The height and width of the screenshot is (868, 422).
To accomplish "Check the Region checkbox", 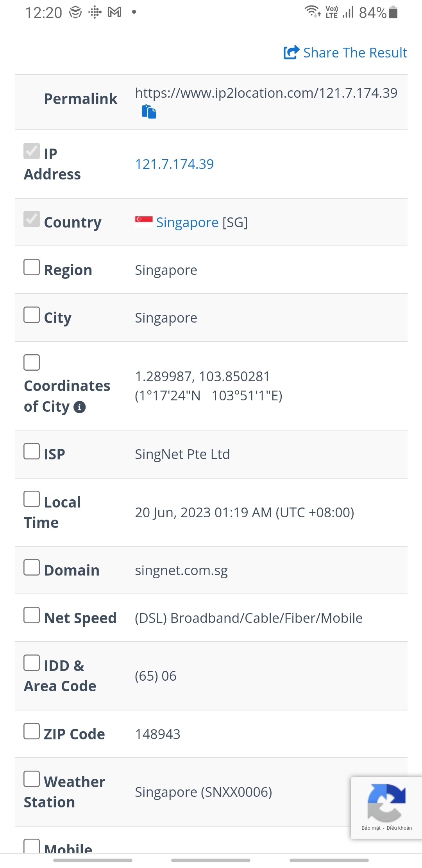I will [32, 267].
